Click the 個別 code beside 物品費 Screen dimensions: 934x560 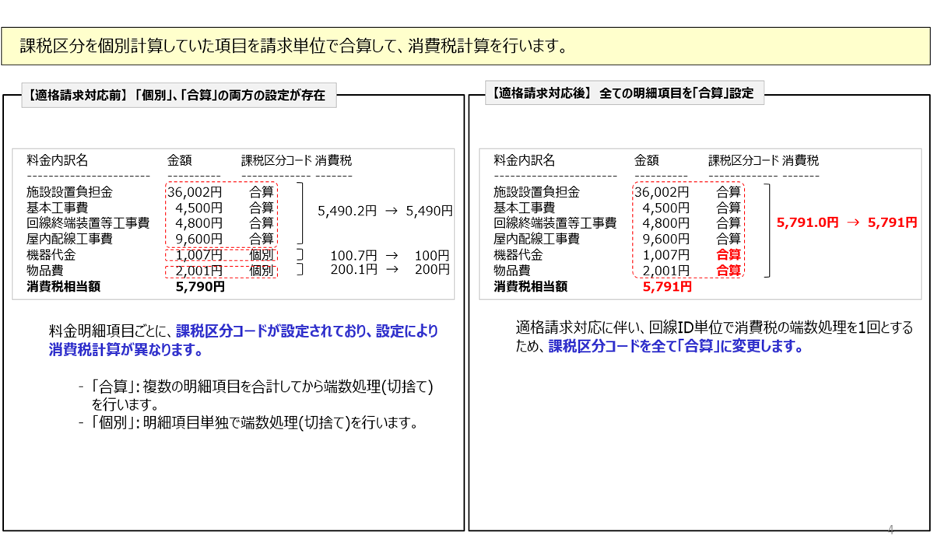pos(262,271)
